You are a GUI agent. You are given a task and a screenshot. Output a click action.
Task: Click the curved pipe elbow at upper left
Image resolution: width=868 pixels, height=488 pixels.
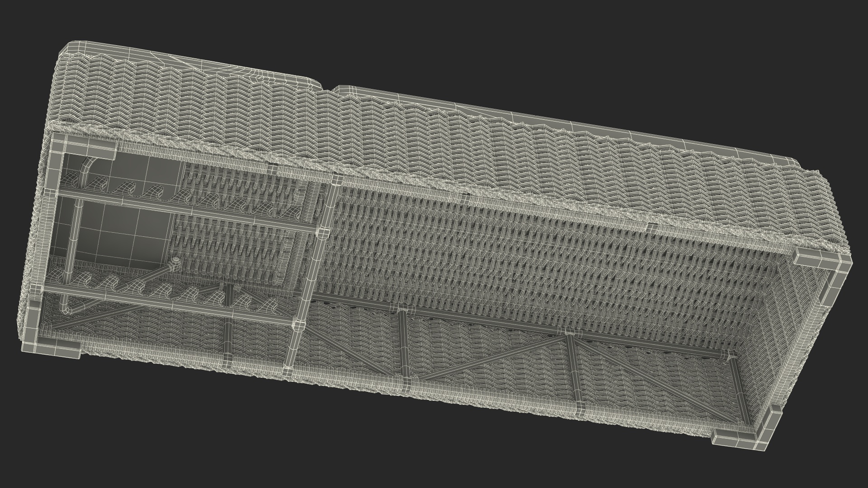coord(86,166)
